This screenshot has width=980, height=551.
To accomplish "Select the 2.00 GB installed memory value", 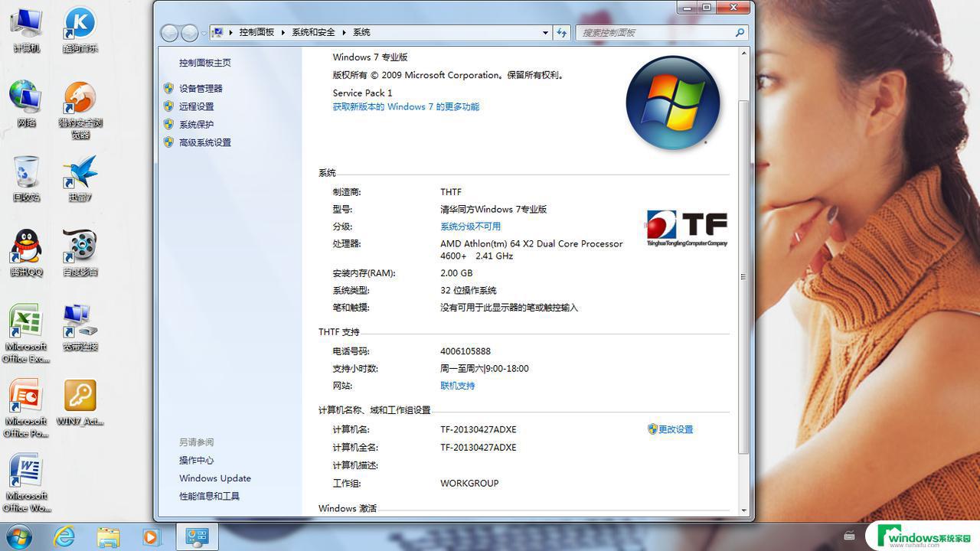I will (x=456, y=273).
